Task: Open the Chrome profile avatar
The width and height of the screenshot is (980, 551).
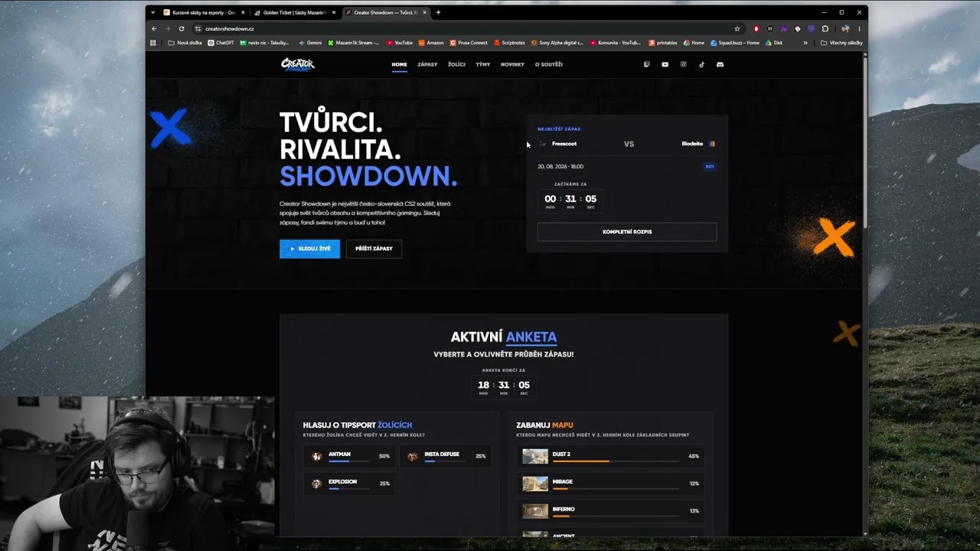Action: pos(845,28)
